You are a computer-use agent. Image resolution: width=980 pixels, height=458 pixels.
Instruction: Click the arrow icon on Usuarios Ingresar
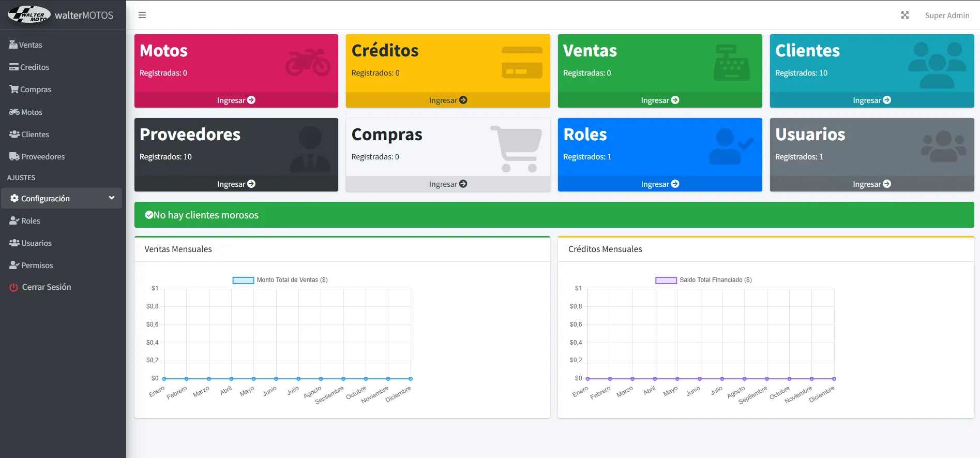pyautogui.click(x=887, y=184)
